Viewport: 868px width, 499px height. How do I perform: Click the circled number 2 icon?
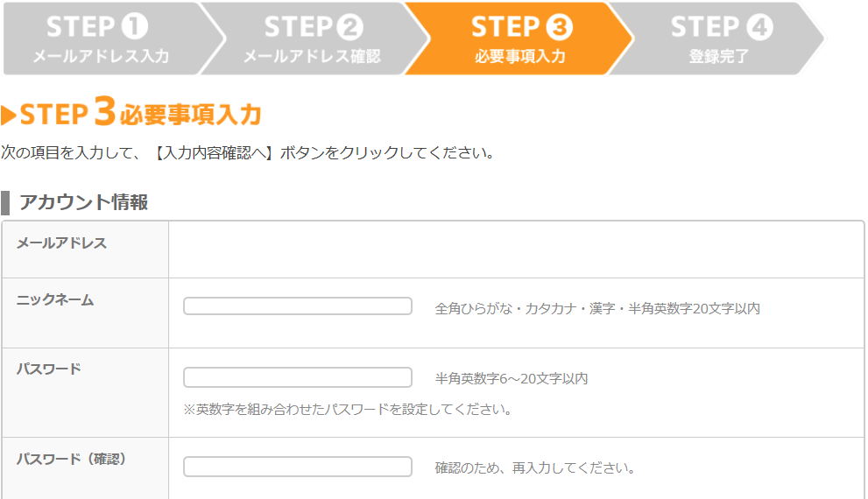pos(349,26)
